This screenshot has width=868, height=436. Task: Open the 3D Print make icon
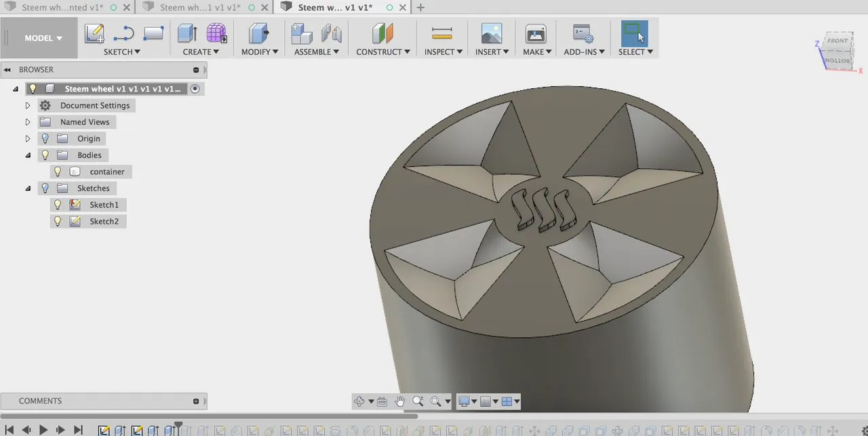(x=536, y=33)
